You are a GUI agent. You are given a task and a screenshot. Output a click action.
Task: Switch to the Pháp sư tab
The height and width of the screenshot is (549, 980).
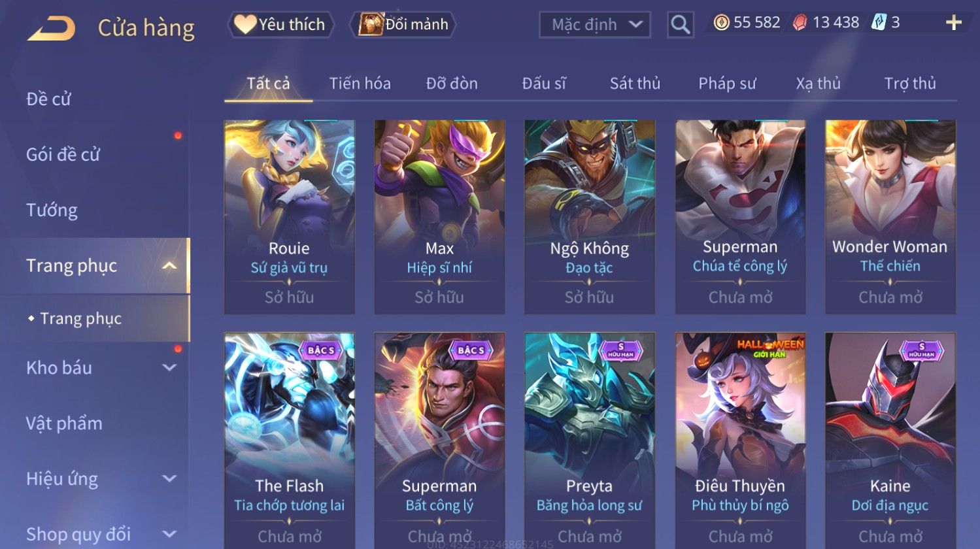[x=727, y=84]
